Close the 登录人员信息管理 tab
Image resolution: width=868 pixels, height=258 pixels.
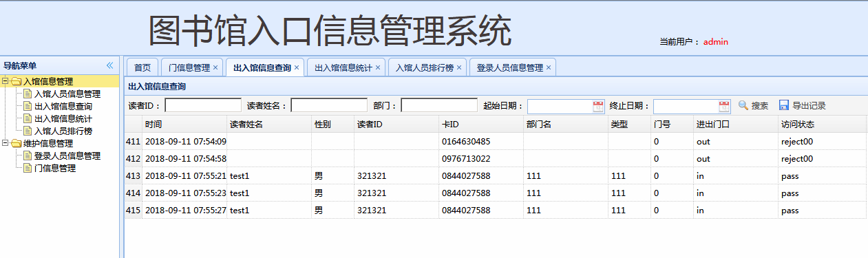click(549, 67)
